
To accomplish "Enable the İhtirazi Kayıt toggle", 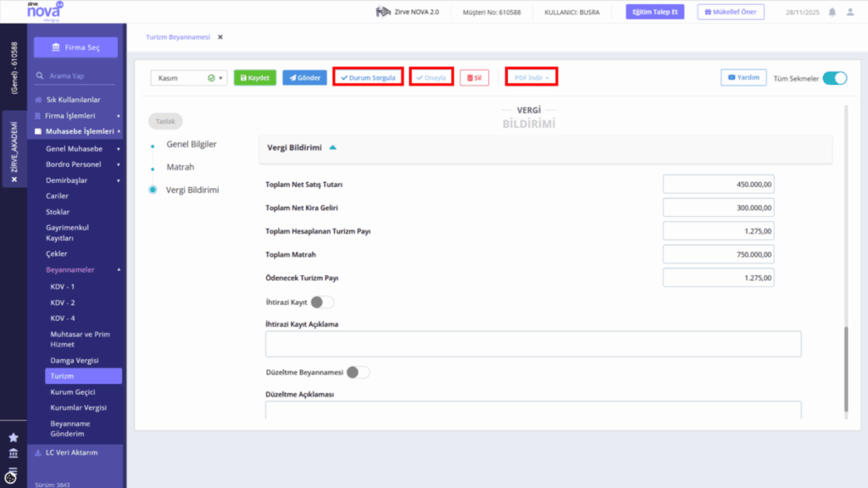I will click(321, 302).
